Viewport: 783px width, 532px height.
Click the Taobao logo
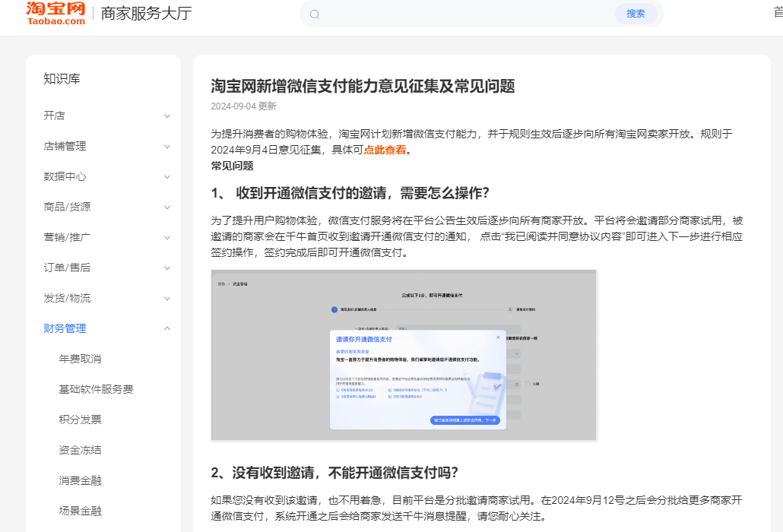(x=55, y=13)
